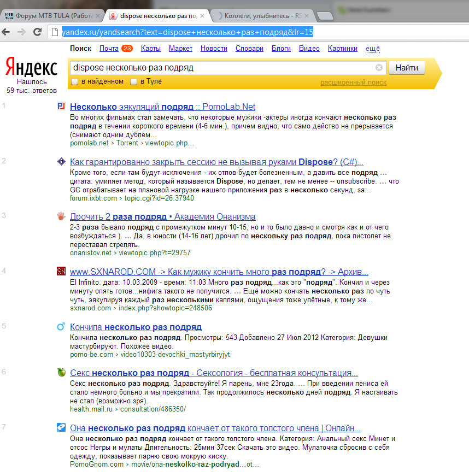Click the favicon beside the onanistov.net result
The image size is (469, 476).
61,216
